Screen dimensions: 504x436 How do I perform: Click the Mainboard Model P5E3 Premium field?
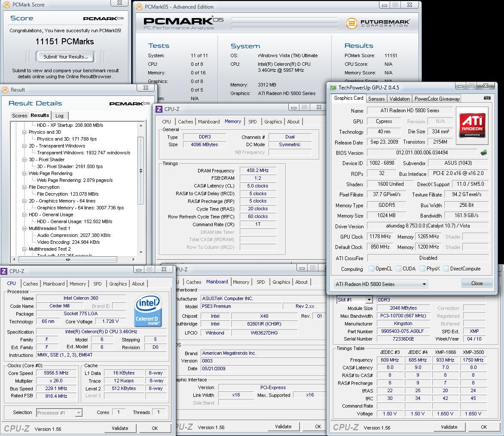(x=241, y=306)
